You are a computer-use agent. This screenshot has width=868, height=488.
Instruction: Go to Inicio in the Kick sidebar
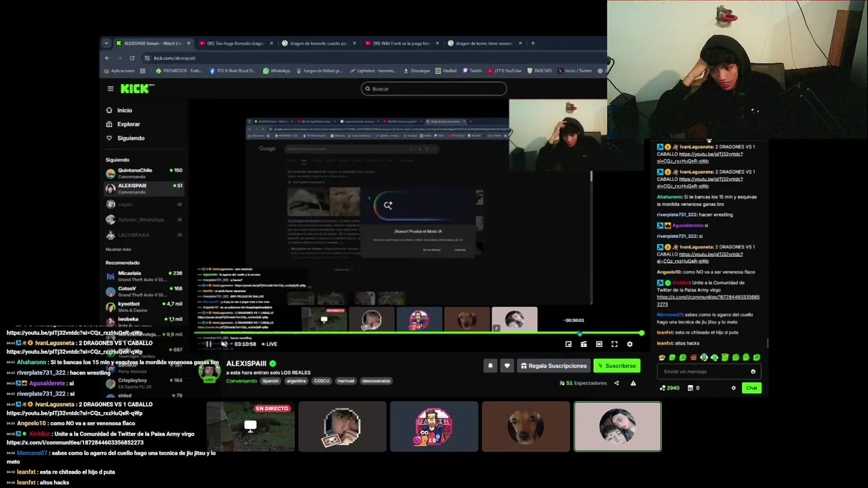(x=119, y=110)
